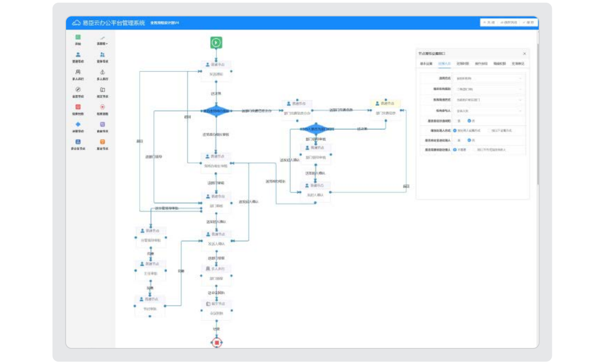This screenshot has height=364, width=605.
Task: Select the selected radio in fifth property row
Action: (x=469, y=121)
